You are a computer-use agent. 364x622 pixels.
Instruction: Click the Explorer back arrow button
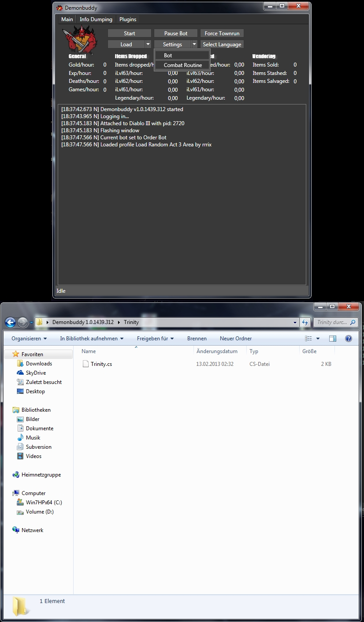11,322
